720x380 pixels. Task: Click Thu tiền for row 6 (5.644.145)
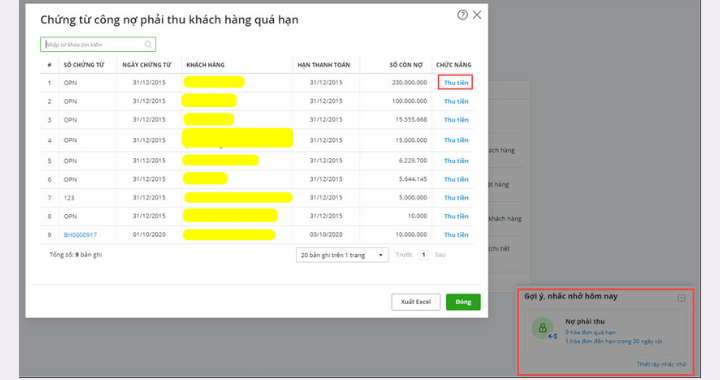tap(456, 179)
